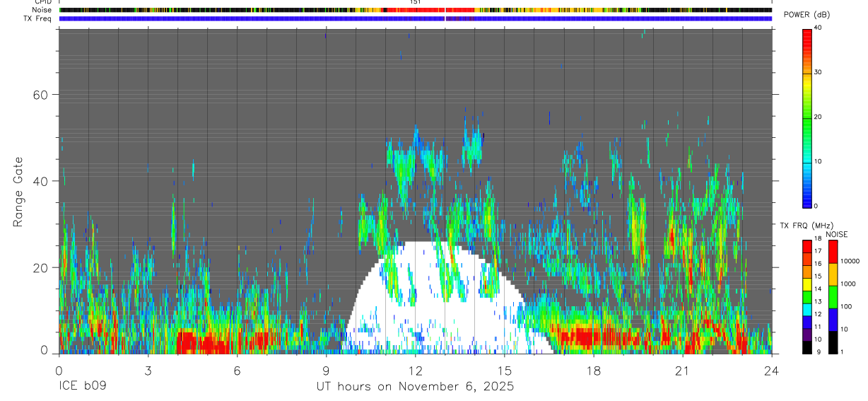Click the 12 hour tick on UT axis
Viewport: 868px width, 401px height.
tap(415, 371)
